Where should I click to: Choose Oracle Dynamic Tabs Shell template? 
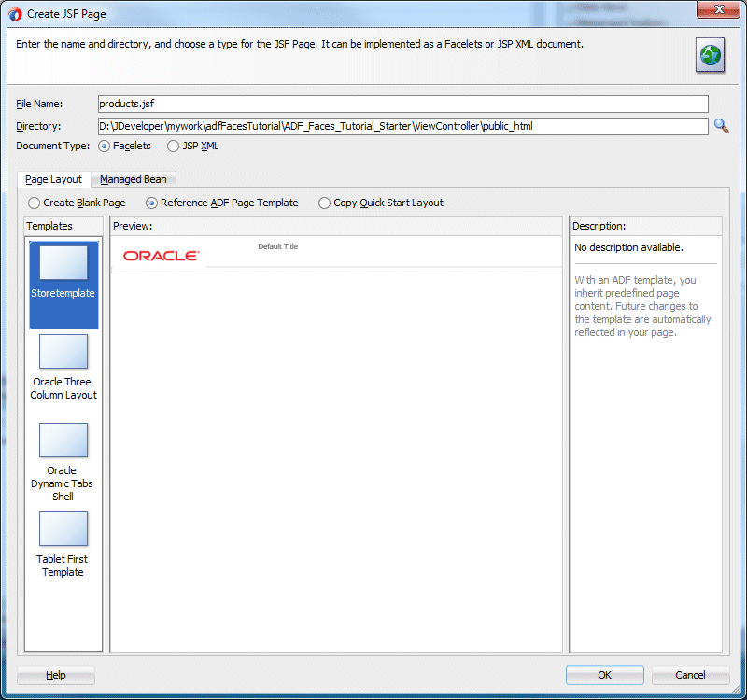click(x=63, y=462)
